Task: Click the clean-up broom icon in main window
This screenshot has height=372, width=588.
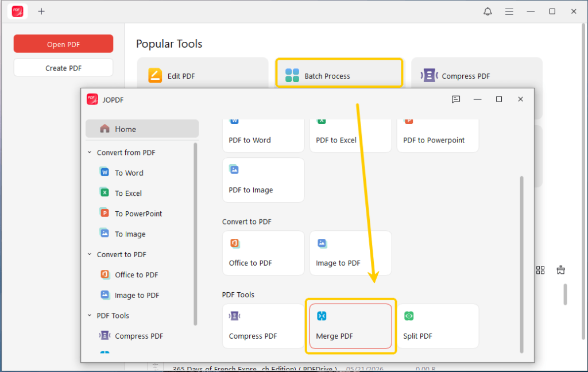Action: (560, 270)
